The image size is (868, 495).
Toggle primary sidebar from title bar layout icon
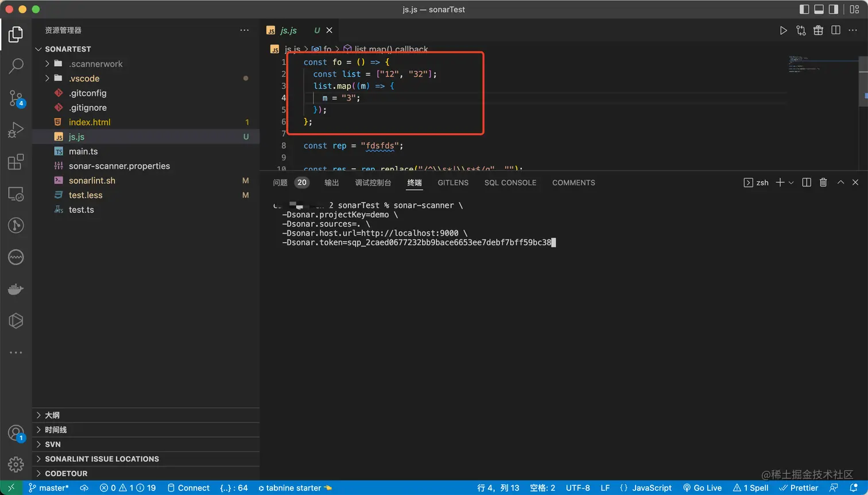(x=804, y=9)
